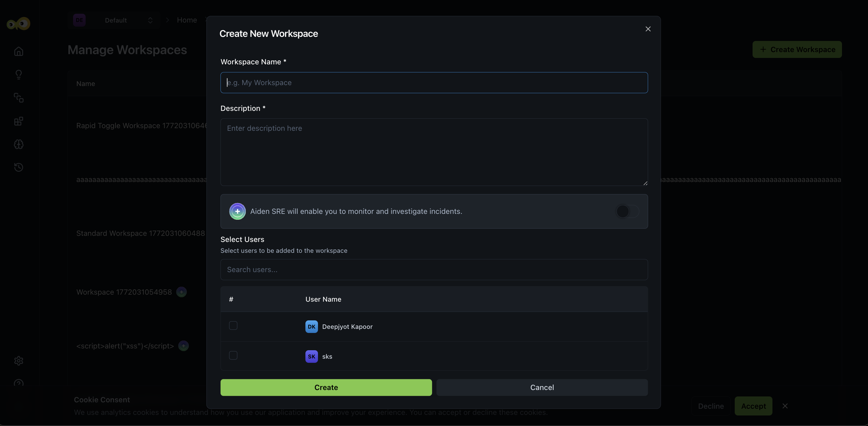Viewport: 868px width, 426px height.
Task: Check the box for Deepjyot Kapoor
Action: click(233, 325)
